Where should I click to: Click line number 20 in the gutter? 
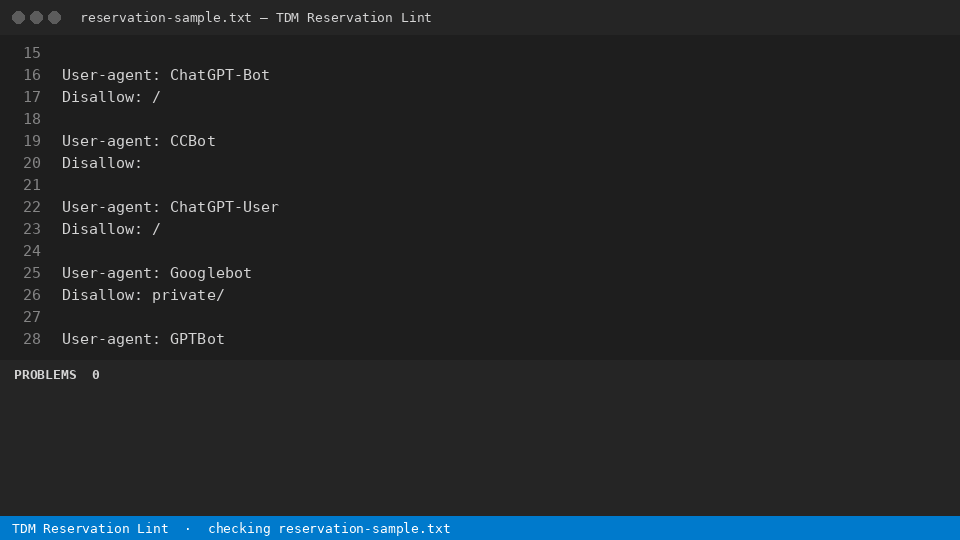(x=32, y=163)
